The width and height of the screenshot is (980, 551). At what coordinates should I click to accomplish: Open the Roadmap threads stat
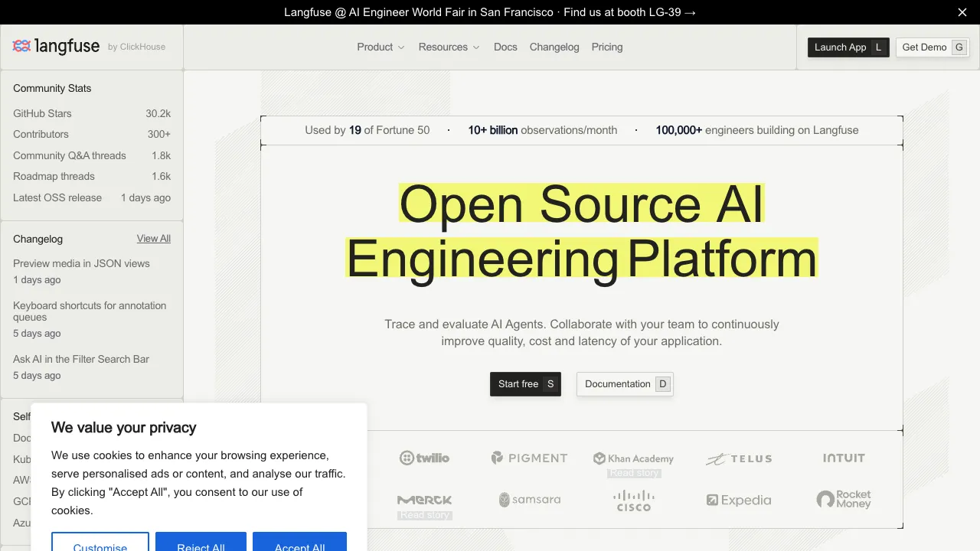pos(92,176)
